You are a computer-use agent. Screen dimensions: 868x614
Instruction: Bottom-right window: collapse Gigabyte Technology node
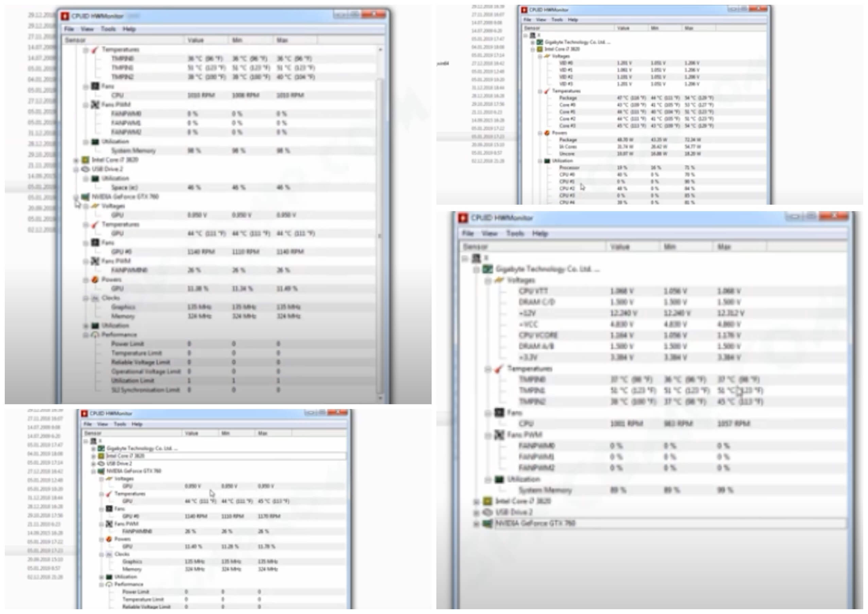click(476, 270)
